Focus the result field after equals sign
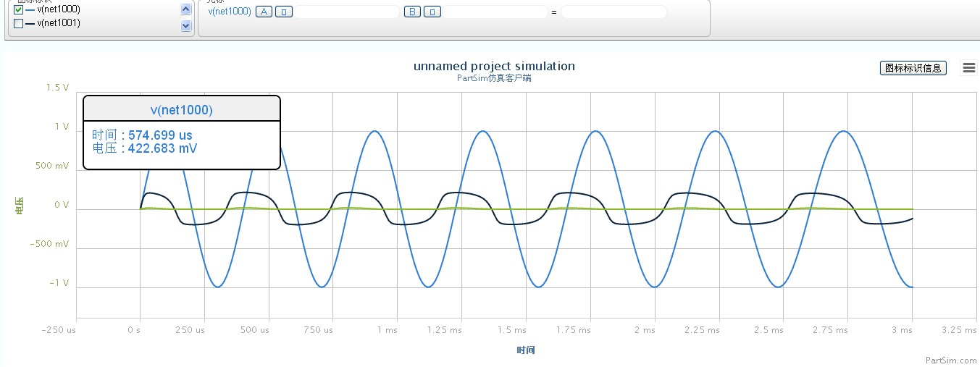980x367 pixels. point(613,12)
